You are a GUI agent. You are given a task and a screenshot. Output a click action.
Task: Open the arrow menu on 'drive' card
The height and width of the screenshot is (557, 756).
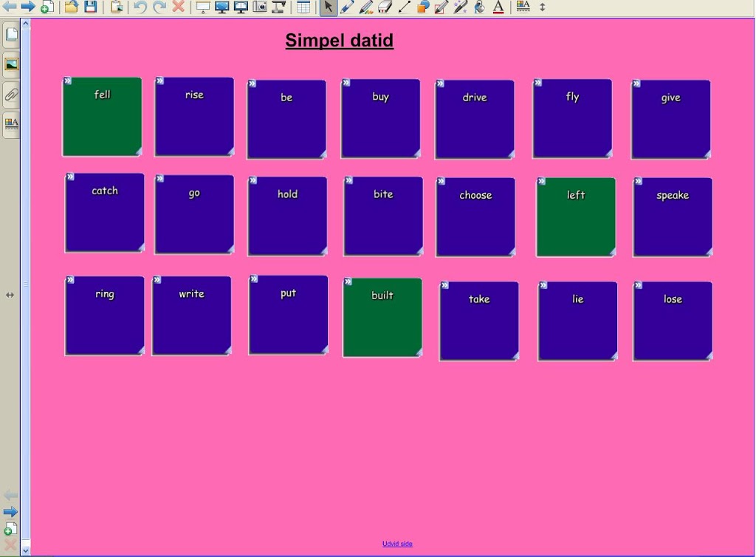coord(440,84)
